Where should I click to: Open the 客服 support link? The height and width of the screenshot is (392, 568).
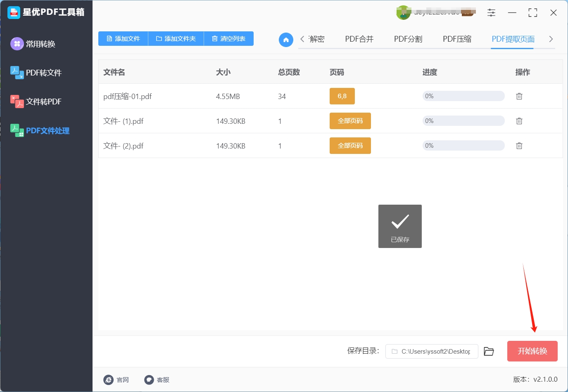157,380
